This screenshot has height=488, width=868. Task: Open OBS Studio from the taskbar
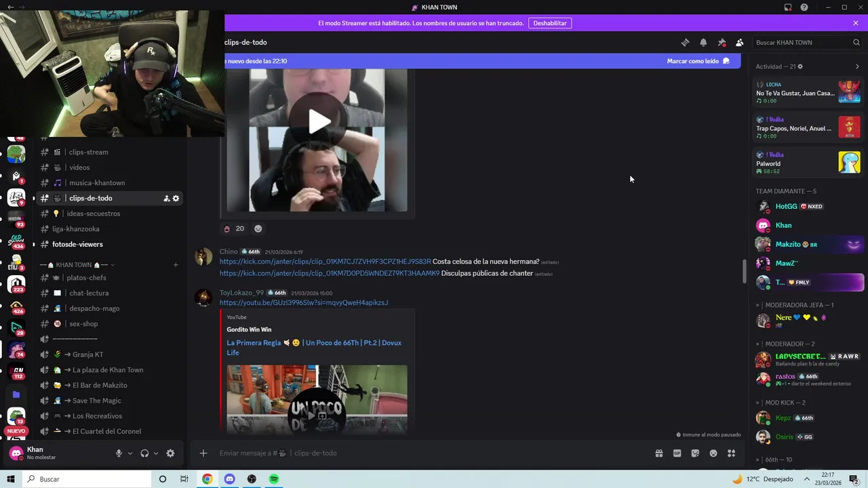click(252, 479)
